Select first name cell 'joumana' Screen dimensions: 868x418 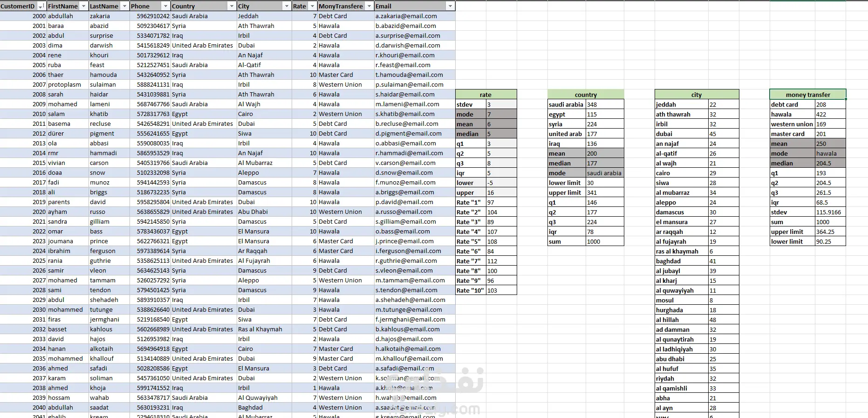pyautogui.click(x=68, y=241)
